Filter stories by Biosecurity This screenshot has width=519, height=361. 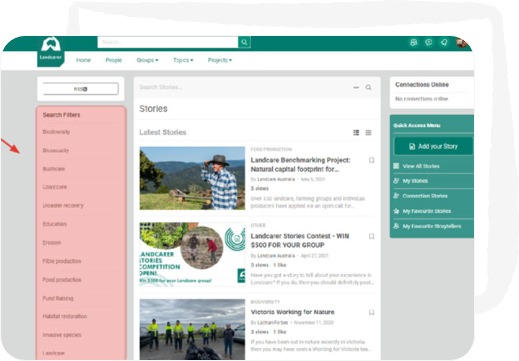(56, 151)
